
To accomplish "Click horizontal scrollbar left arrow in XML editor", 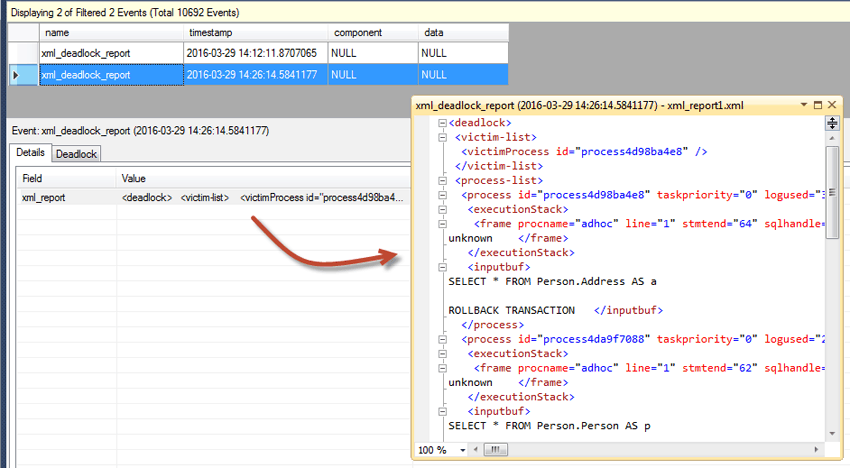I will tap(476, 450).
